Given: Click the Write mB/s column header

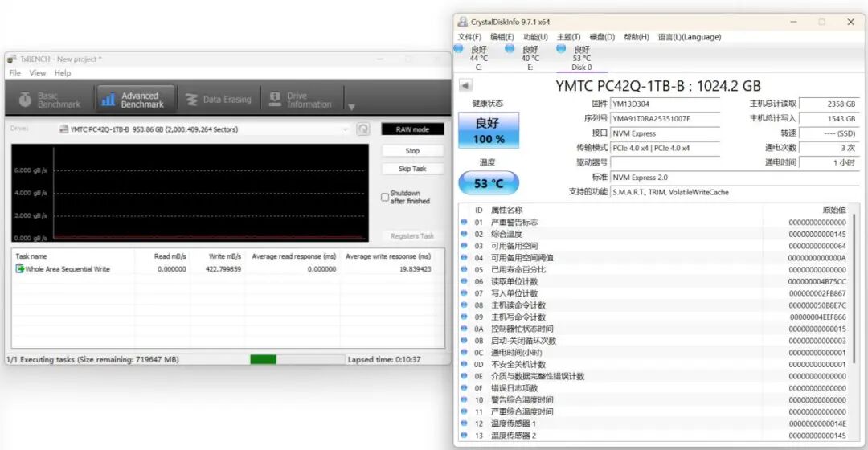Looking at the screenshot, I should coord(225,256).
